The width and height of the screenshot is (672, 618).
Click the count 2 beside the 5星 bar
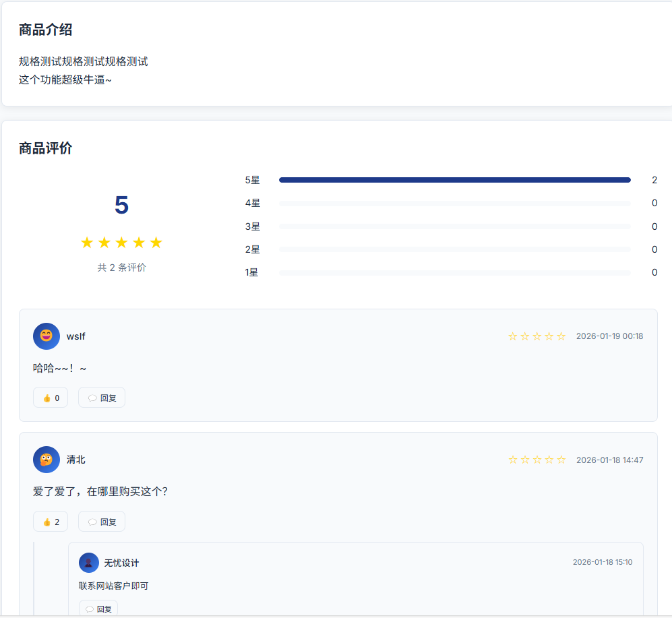[x=654, y=179]
